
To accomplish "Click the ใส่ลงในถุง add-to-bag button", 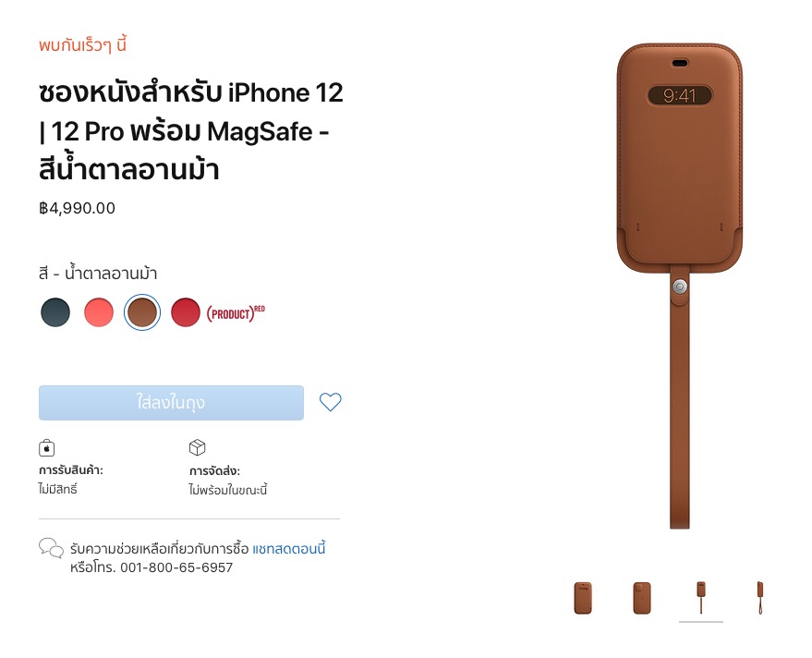I will point(172,403).
